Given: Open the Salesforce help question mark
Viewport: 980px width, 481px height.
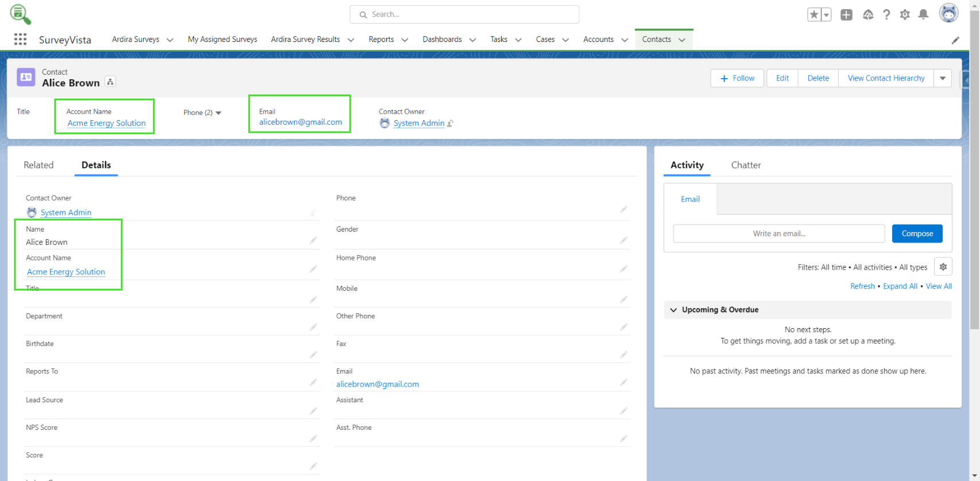Looking at the screenshot, I should (886, 15).
